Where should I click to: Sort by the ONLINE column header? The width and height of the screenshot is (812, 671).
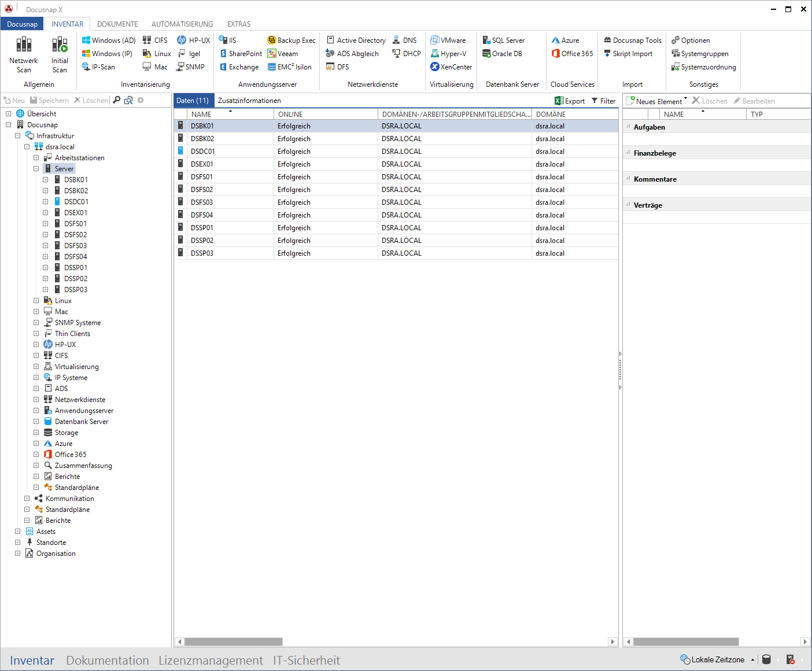pyautogui.click(x=326, y=115)
